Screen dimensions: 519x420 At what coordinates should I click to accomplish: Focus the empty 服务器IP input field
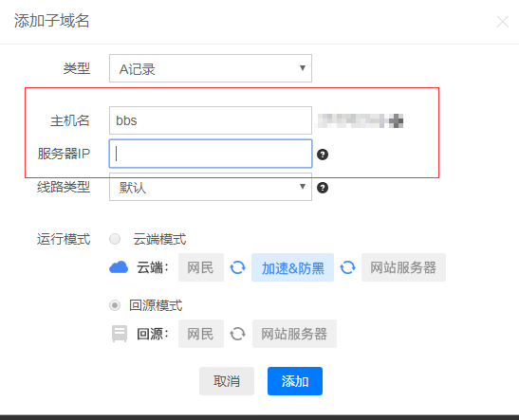click(x=211, y=154)
